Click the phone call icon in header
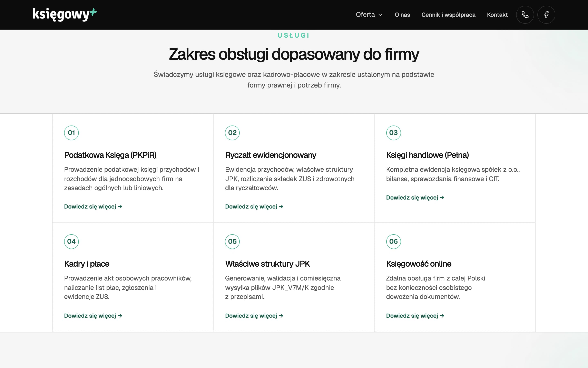The image size is (588, 368). 525,15
